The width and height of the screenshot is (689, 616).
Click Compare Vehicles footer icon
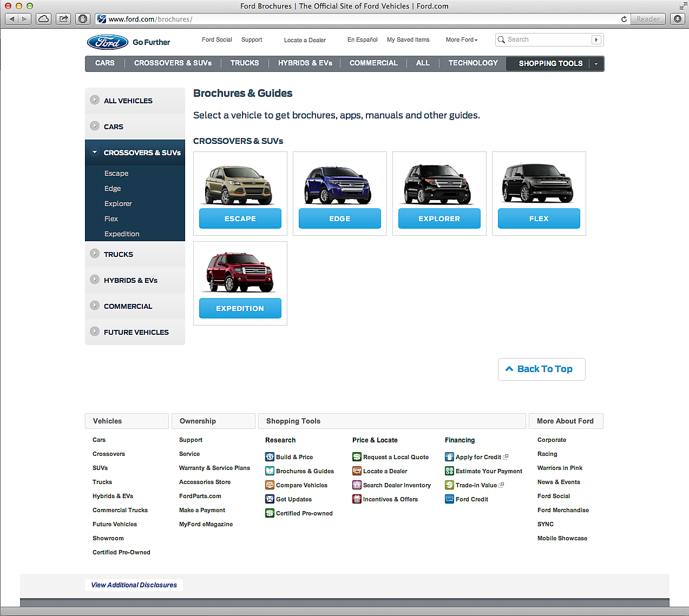[270, 485]
